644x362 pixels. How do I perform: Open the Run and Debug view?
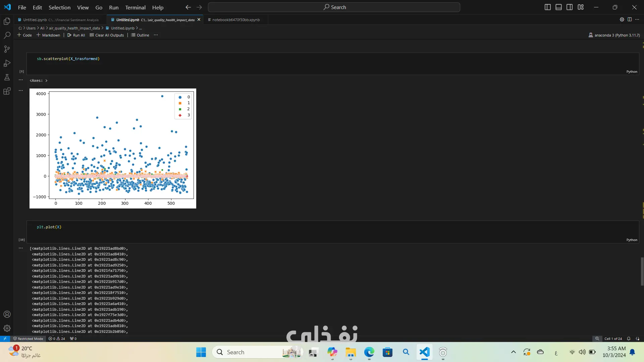coord(7,63)
